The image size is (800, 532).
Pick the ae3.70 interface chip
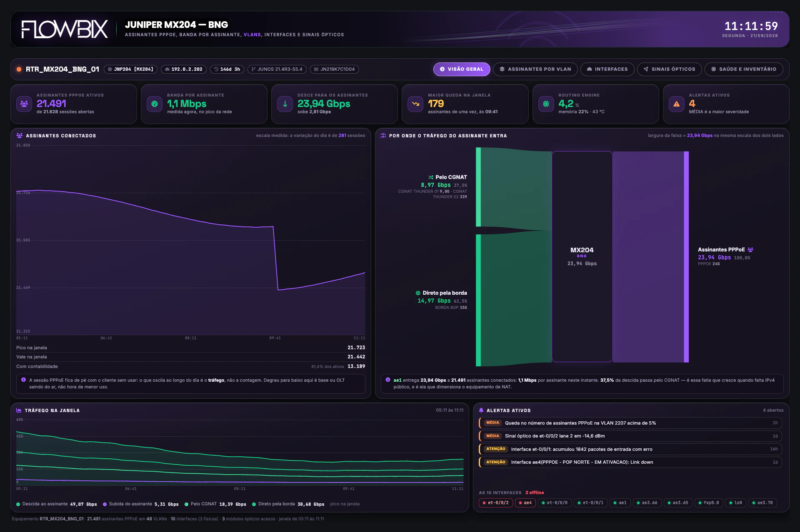pyautogui.click(x=762, y=503)
